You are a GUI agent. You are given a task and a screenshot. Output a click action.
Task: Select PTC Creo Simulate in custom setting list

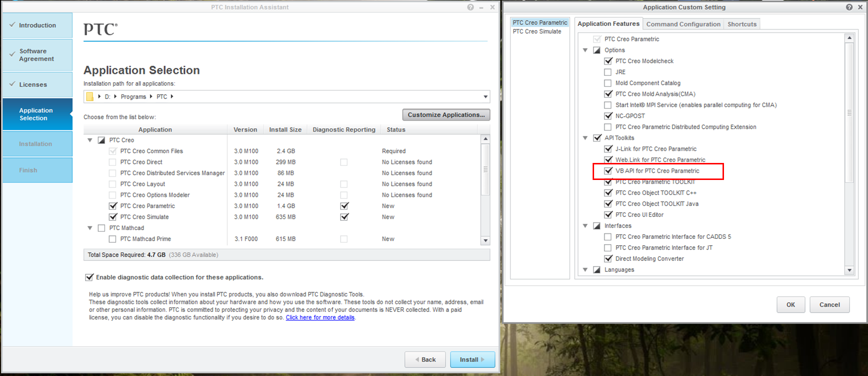coord(537,32)
